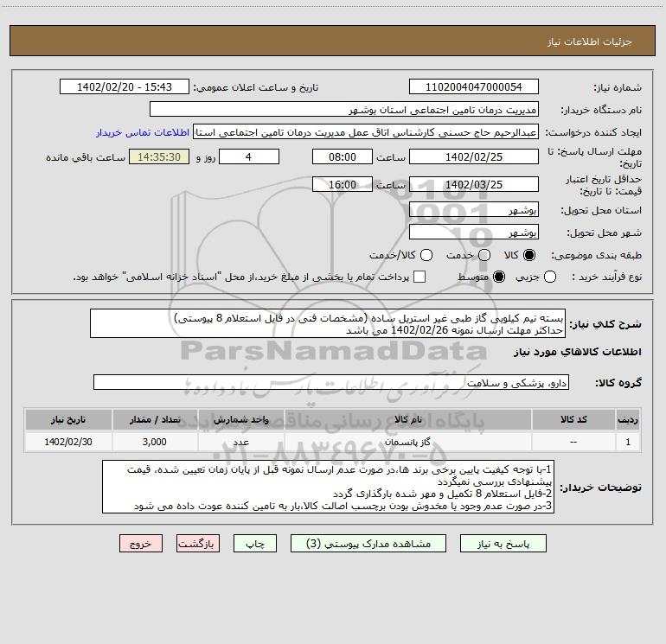Click the واحد شمارش column header
The height and width of the screenshot is (644, 666).
pos(240,419)
